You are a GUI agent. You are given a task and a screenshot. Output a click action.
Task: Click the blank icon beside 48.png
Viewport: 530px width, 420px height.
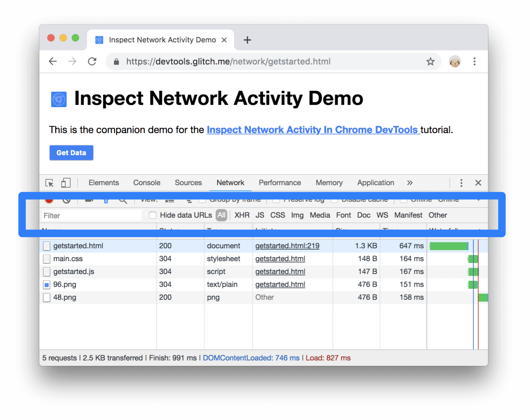[x=46, y=298]
